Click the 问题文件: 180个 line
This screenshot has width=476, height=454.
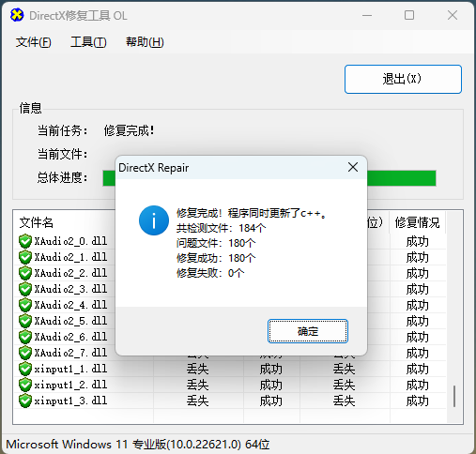point(216,243)
